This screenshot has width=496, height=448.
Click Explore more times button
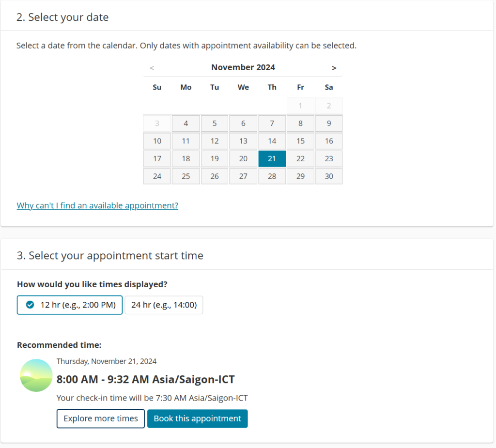tap(101, 418)
